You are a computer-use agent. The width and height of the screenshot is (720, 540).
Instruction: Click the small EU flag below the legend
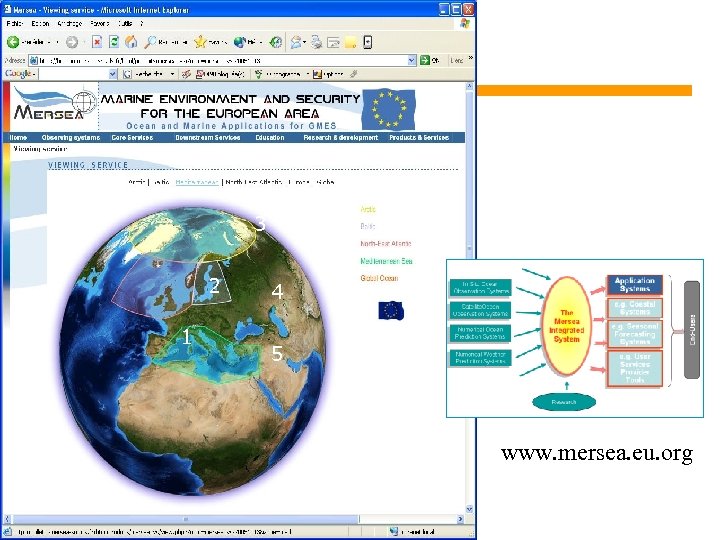(x=391, y=311)
